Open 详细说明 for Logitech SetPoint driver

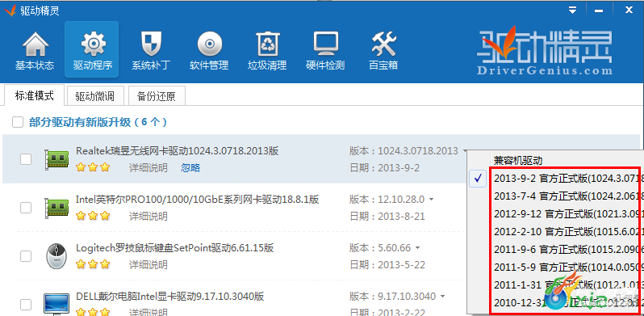[x=148, y=264]
